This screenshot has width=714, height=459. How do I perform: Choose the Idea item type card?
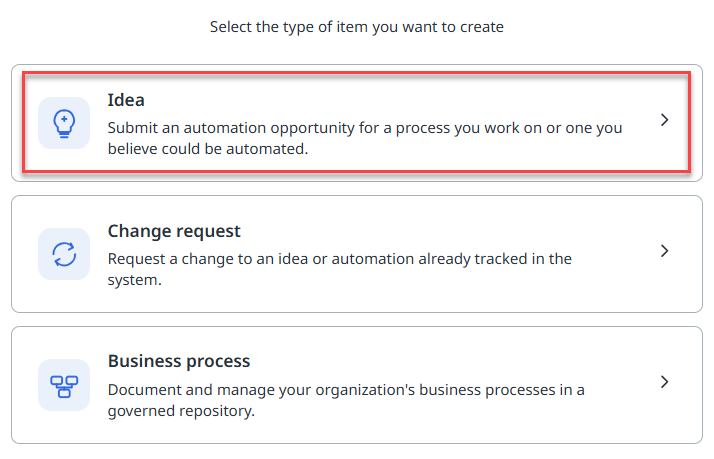tap(357, 123)
